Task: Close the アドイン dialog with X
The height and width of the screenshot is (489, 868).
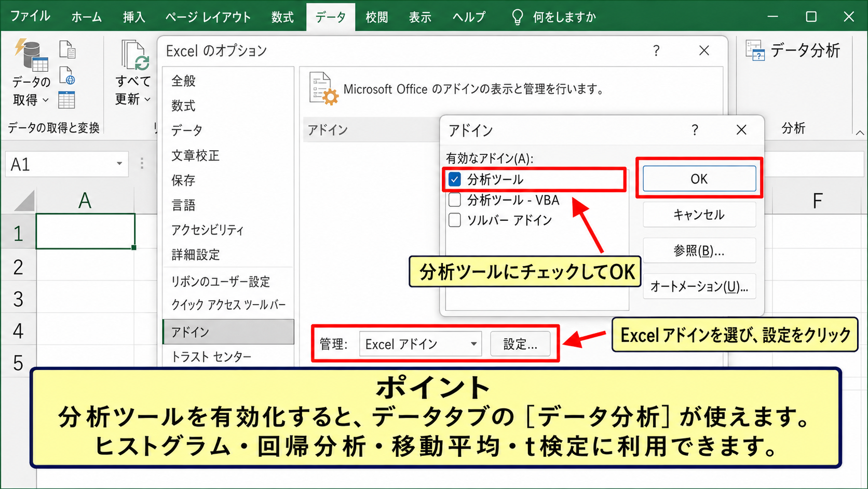Action: click(741, 130)
